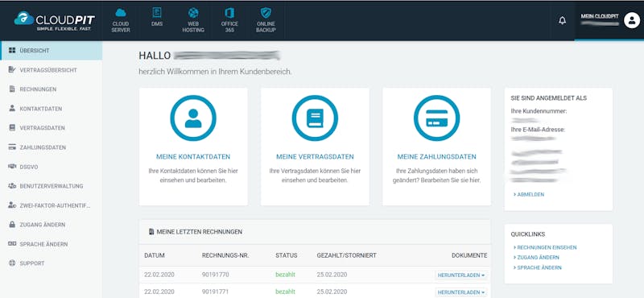
Task: Click the Gezahlt/Storniert column header
Action: (347, 255)
